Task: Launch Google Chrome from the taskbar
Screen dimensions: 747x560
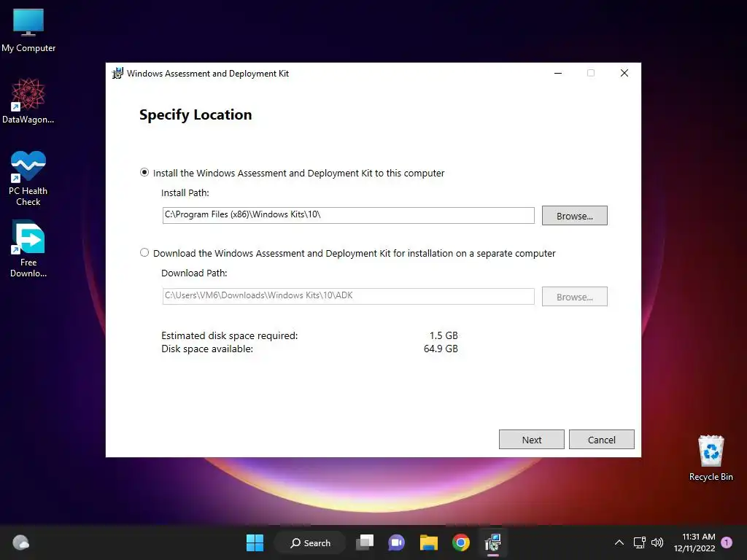Action: pos(461,542)
